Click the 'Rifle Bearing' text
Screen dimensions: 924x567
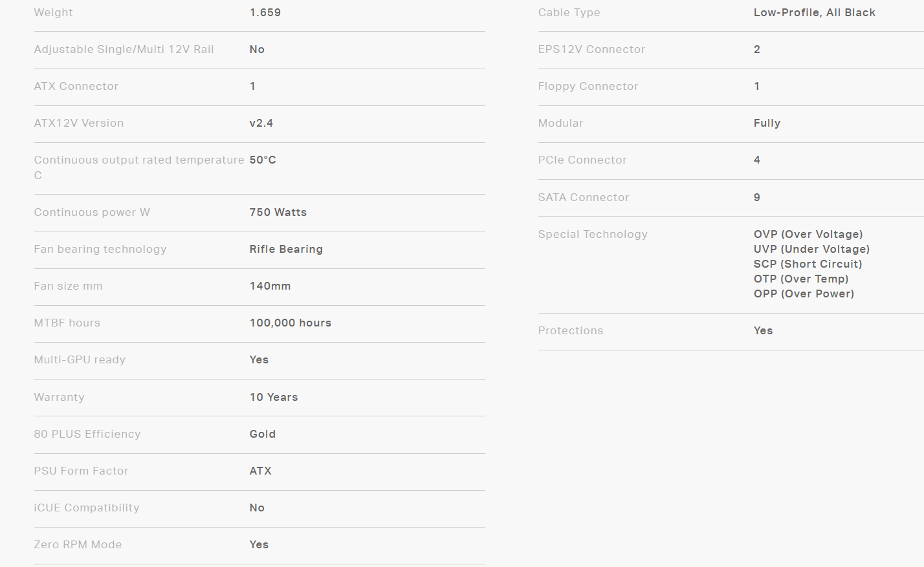point(286,249)
